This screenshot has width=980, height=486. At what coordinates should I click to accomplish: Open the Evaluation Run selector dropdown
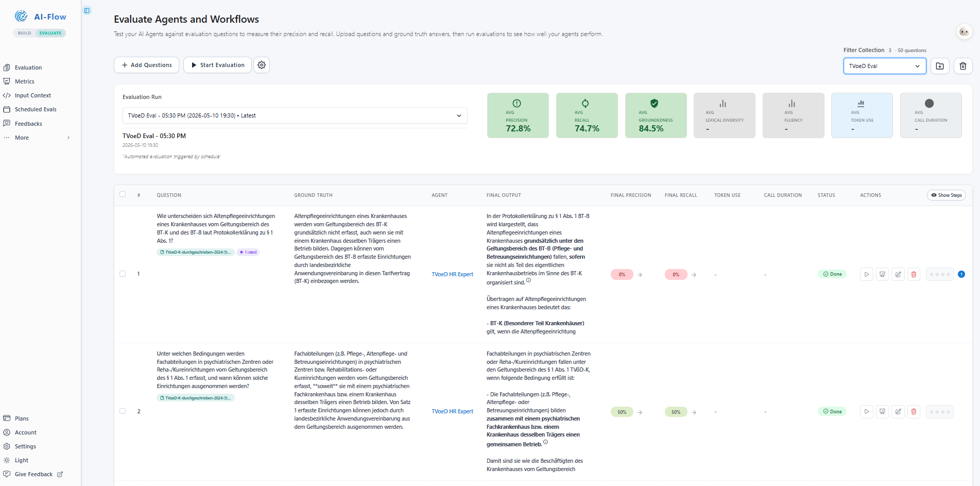[295, 115]
